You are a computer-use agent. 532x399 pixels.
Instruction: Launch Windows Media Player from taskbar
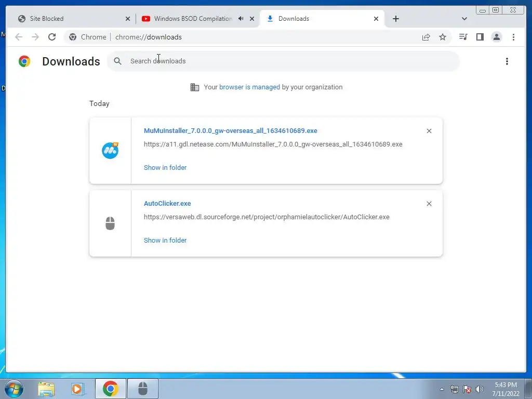[x=78, y=389]
